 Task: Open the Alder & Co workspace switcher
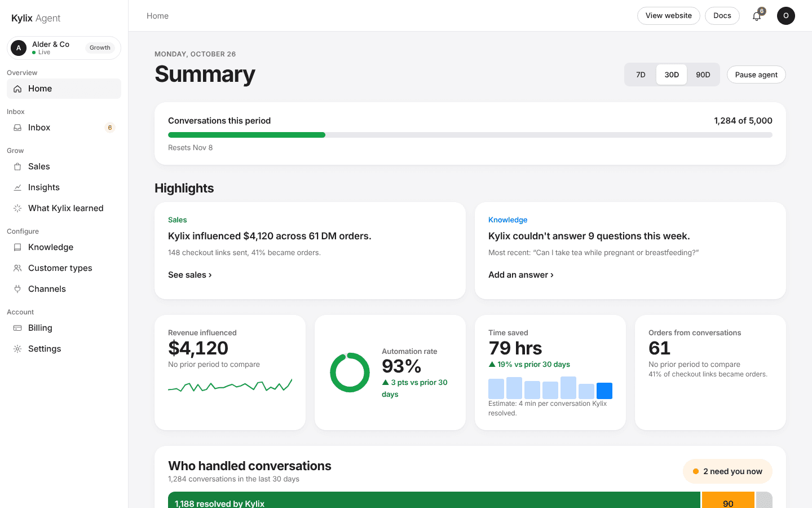pos(64,48)
